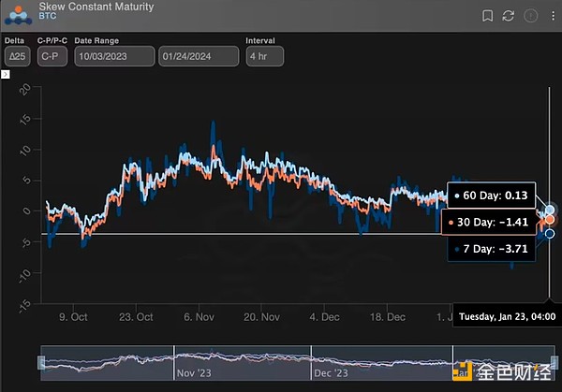Toggle the 30 Day series in legend
The height and width of the screenshot is (392, 562).
point(491,224)
